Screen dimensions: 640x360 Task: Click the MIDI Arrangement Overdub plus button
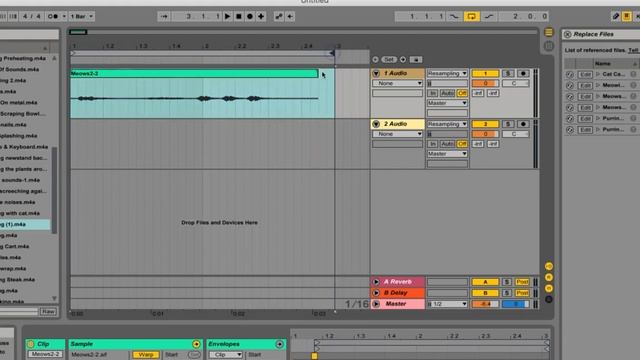261,16
